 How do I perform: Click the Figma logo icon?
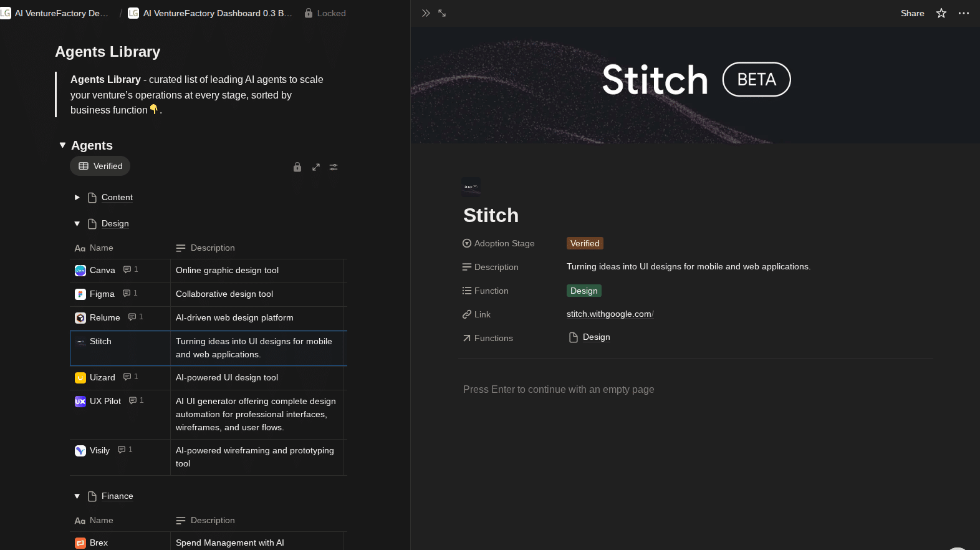pos(80,294)
